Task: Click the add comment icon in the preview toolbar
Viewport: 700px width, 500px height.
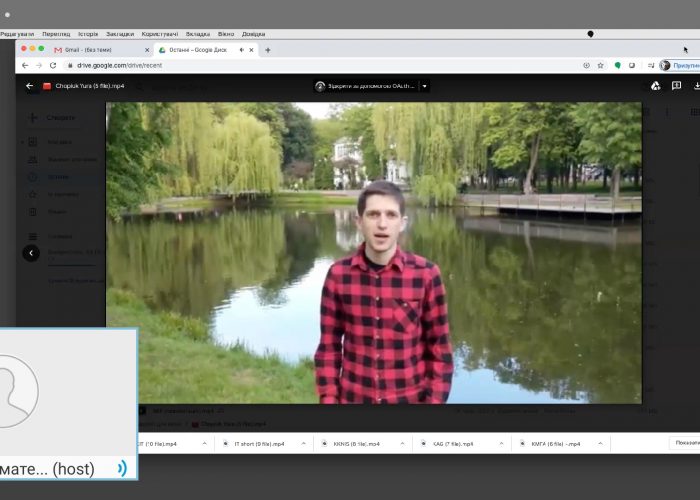Action: point(677,86)
